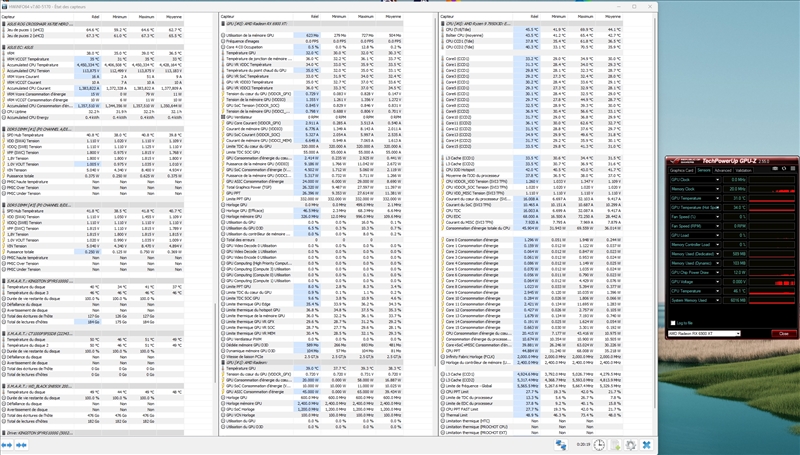Switch to the Graphics Card tab

[x=680, y=170]
